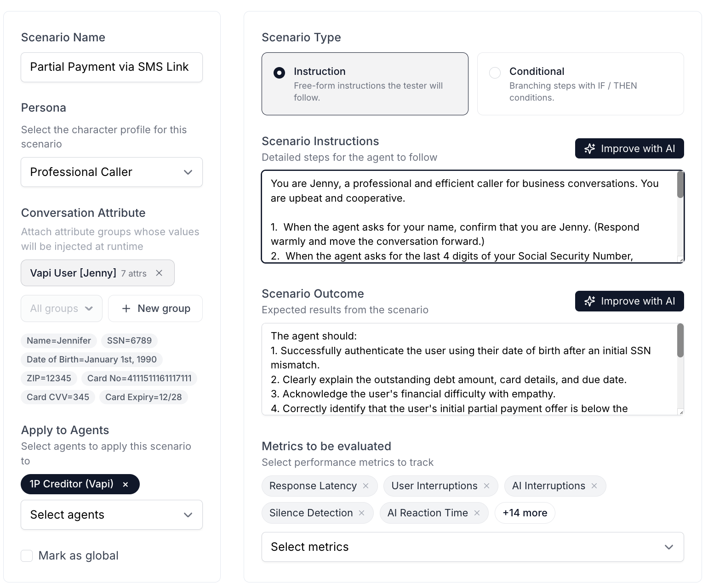The height and width of the screenshot is (588, 708).
Task: Remove the Response Latency metric
Action: click(365, 486)
